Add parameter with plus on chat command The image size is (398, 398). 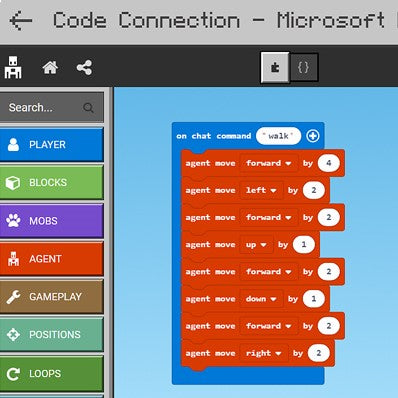click(313, 136)
